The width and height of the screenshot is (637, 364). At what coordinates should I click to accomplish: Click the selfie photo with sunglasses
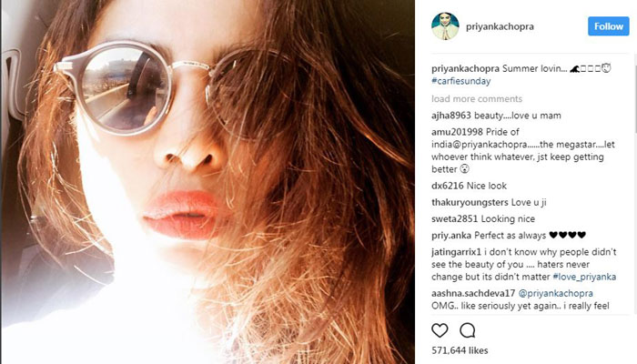208,182
